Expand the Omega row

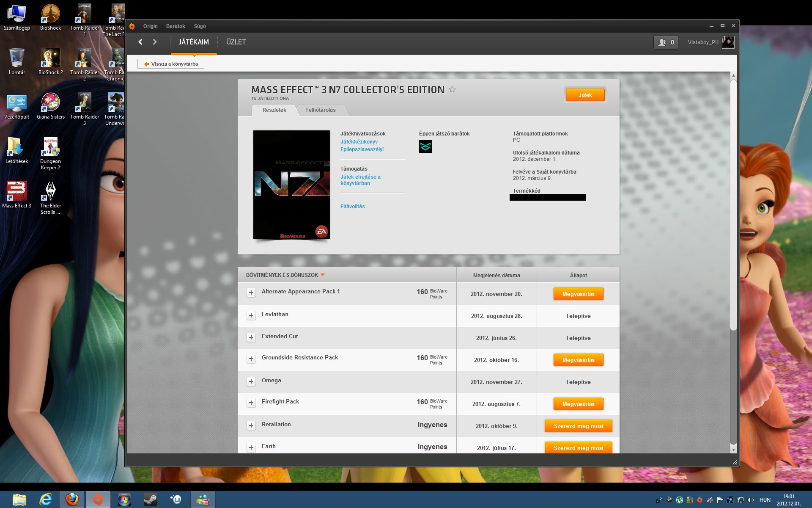click(251, 381)
